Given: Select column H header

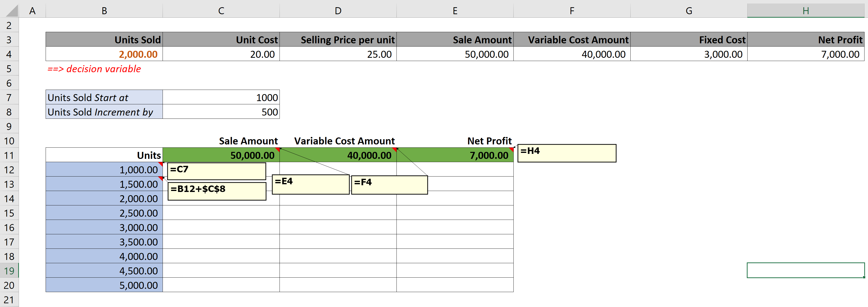Looking at the screenshot, I should tap(806, 11).
